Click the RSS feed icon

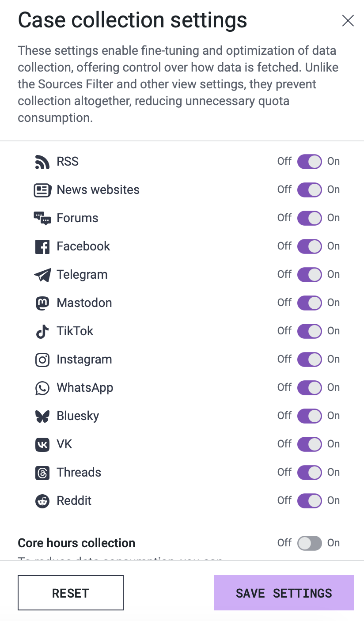(42, 162)
